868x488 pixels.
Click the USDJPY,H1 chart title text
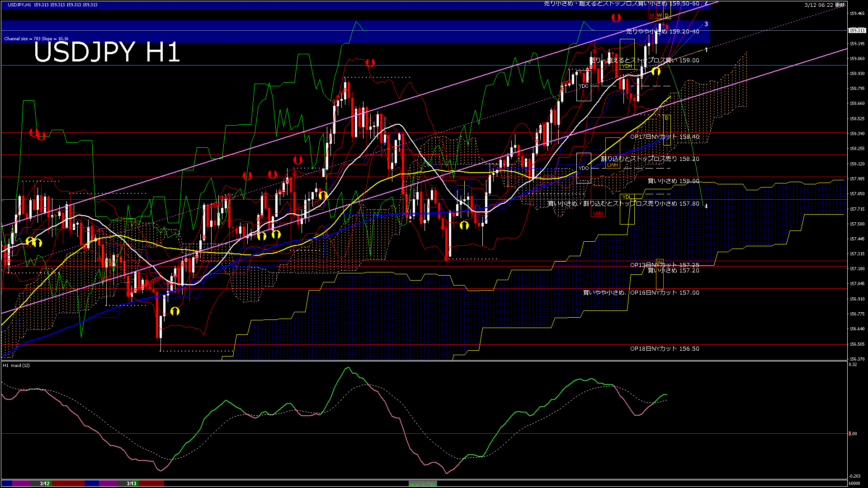click(x=19, y=5)
